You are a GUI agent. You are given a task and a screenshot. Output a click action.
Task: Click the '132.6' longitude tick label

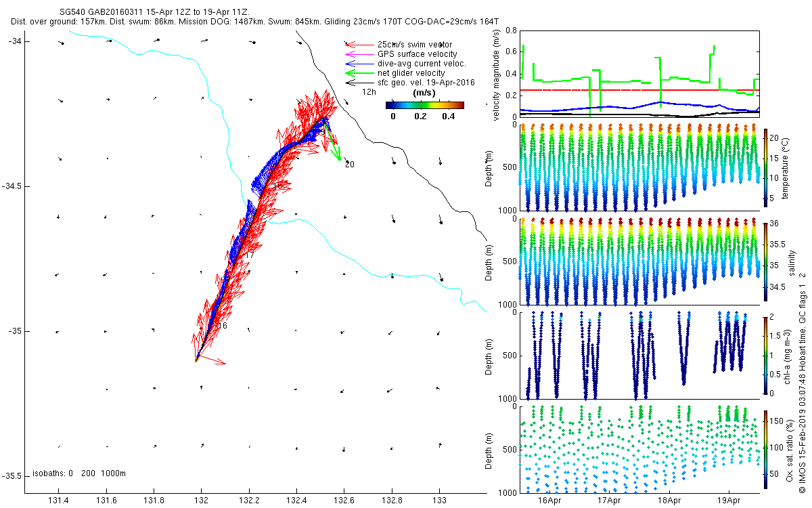coord(344,500)
